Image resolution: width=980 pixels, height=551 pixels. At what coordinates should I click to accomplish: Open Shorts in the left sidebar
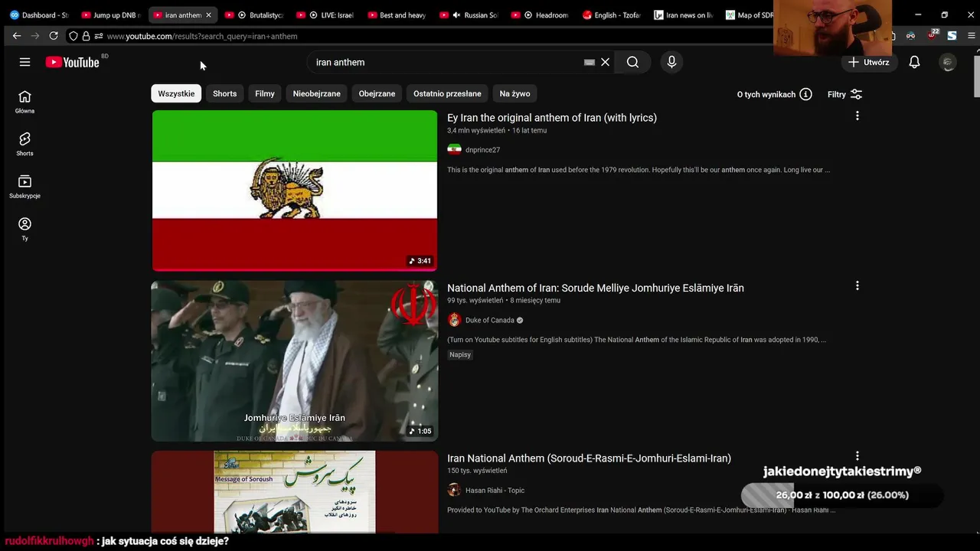(x=24, y=144)
